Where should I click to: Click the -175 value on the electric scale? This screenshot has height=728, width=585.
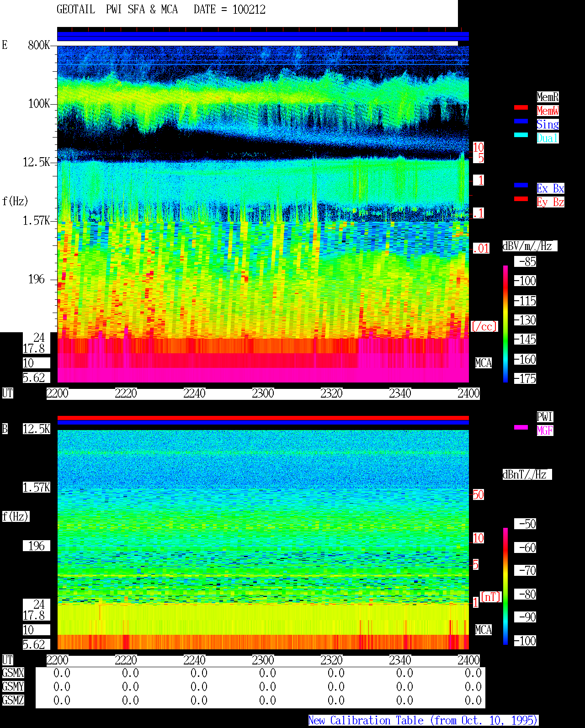click(526, 378)
